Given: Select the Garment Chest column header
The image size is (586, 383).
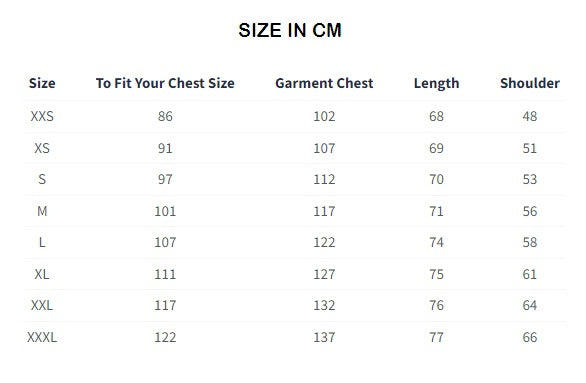Looking at the screenshot, I should tap(324, 83).
